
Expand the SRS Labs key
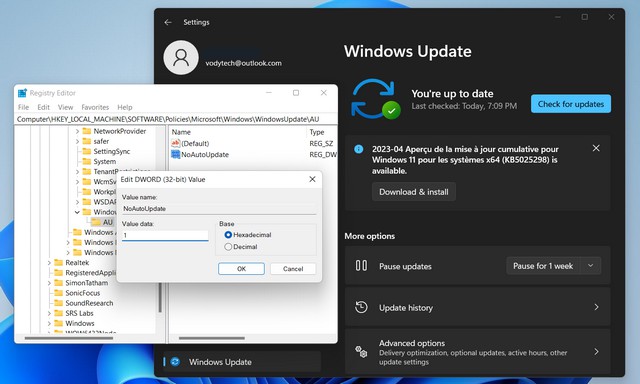[x=49, y=313]
